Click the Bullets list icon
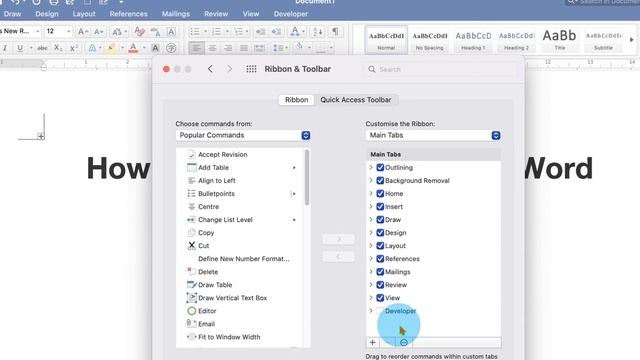Screen dimensions: 640x360 (195, 31)
